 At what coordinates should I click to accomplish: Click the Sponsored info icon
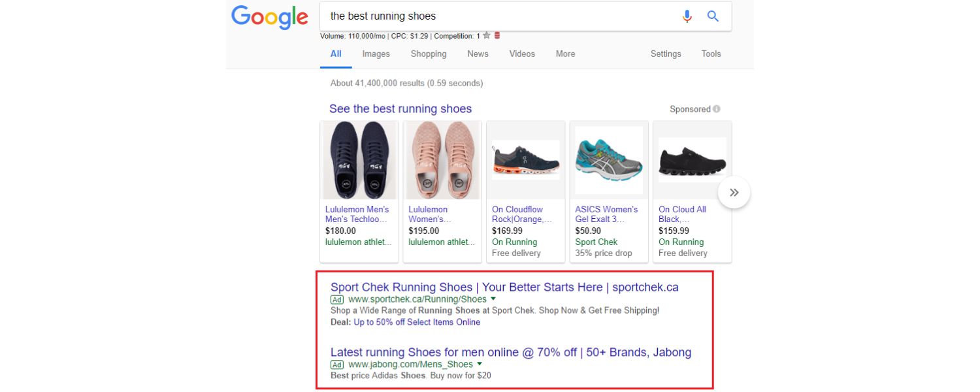click(717, 109)
